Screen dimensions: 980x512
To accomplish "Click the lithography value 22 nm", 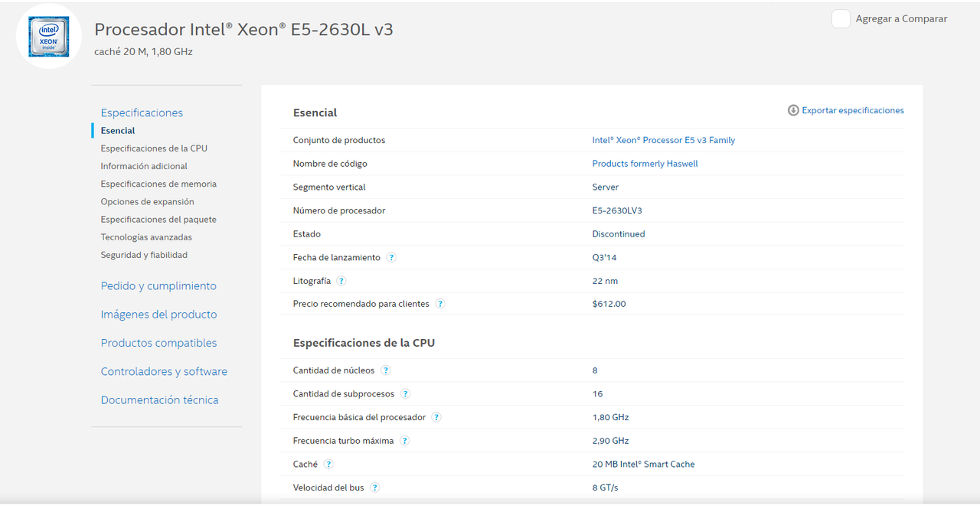I will (x=605, y=281).
